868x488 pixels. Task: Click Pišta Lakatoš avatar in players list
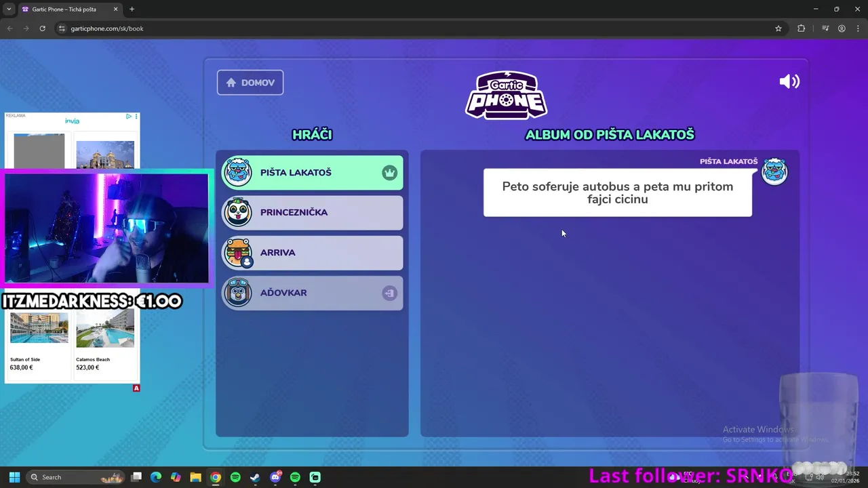click(x=238, y=172)
